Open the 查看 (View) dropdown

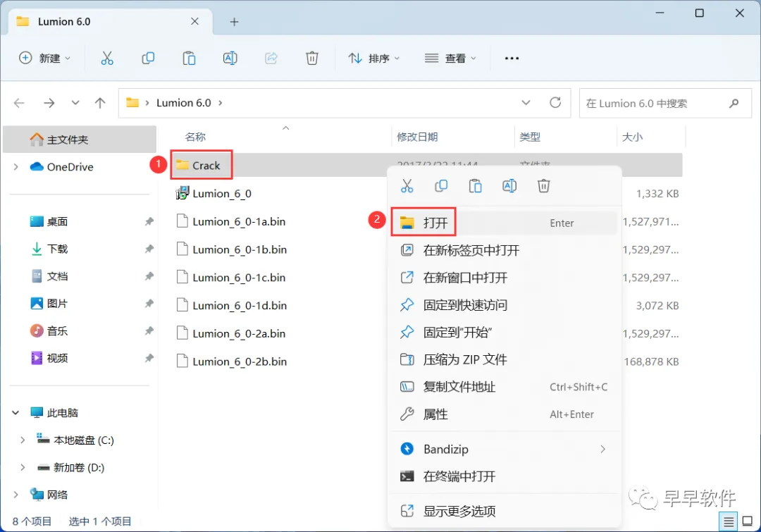coord(450,58)
